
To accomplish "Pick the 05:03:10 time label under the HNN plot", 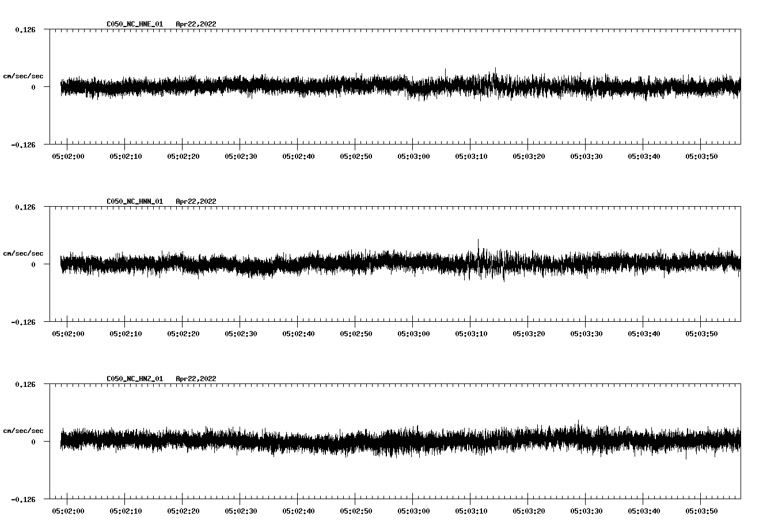I will click(471, 333).
